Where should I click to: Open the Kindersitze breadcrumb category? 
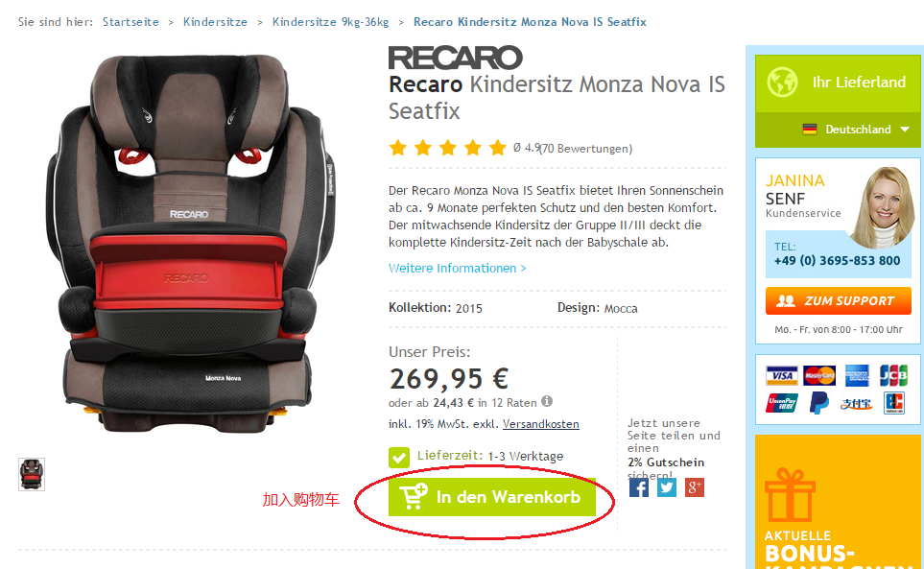click(215, 22)
